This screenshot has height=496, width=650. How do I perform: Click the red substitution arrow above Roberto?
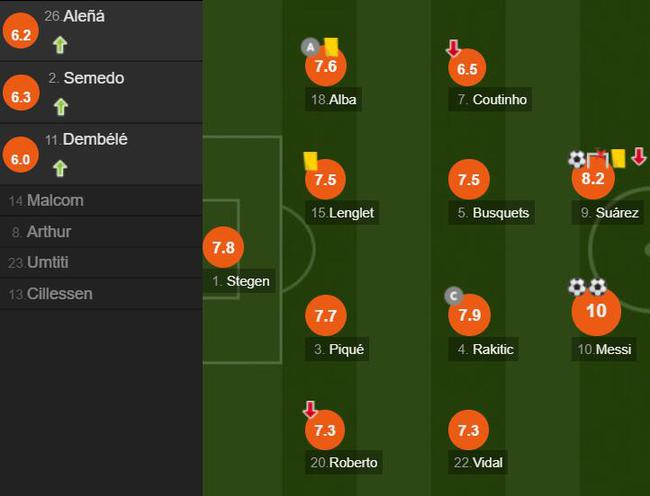click(x=310, y=409)
